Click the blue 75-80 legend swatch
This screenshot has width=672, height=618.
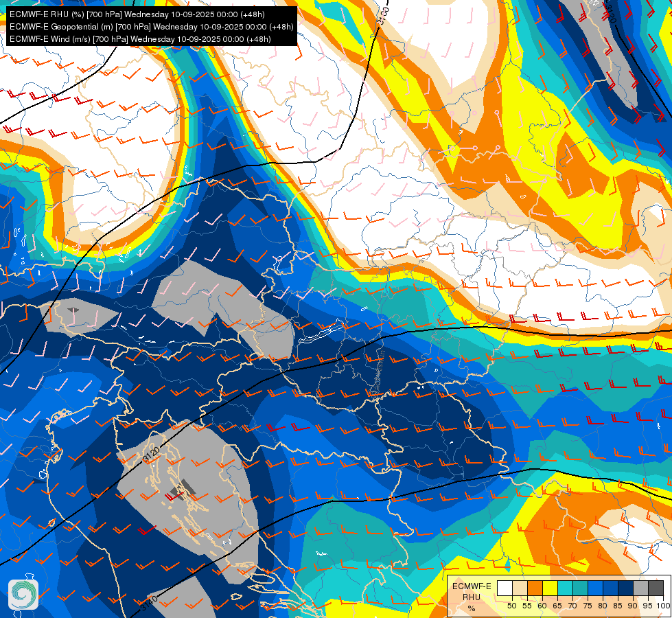(x=595, y=588)
